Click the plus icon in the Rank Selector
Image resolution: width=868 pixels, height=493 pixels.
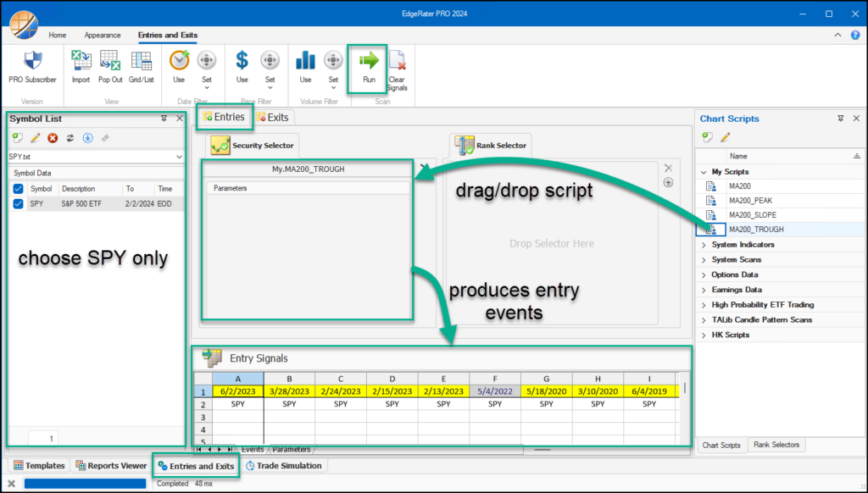tap(668, 183)
